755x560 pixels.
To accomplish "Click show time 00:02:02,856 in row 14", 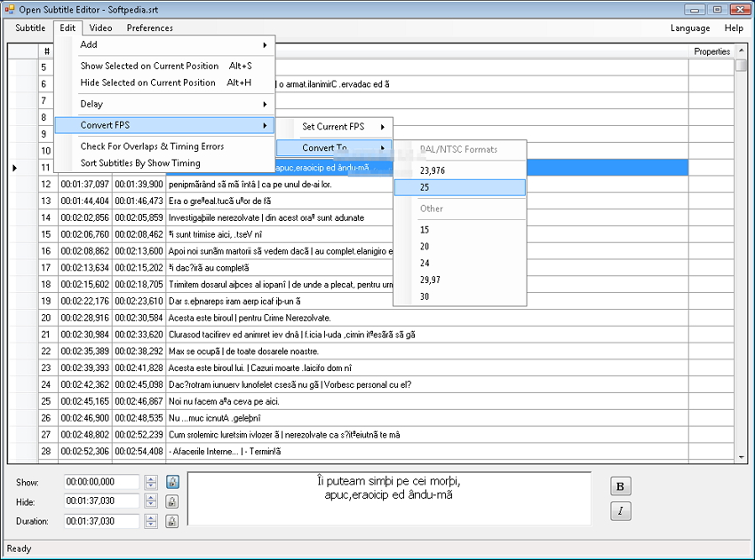I will click(85, 218).
